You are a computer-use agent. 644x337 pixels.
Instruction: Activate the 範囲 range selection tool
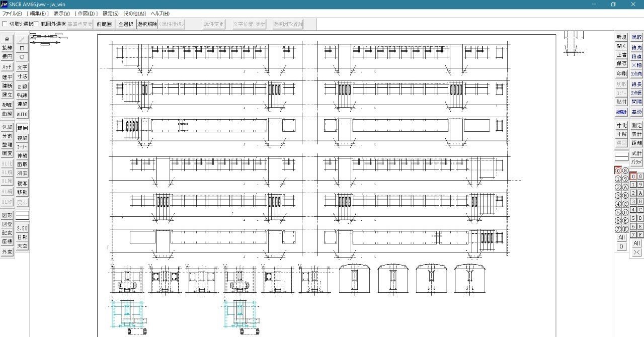click(x=22, y=128)
